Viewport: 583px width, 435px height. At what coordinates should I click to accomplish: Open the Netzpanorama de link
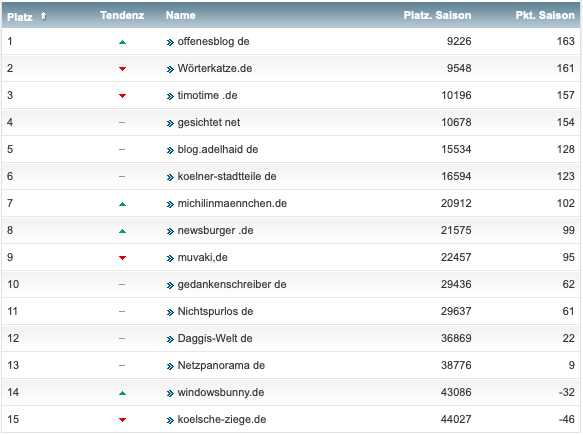(x=221, y=365)
